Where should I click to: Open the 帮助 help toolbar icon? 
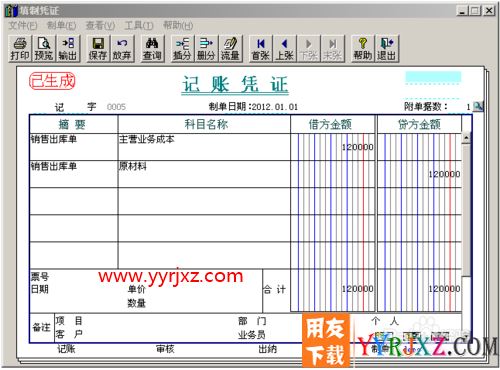coord(362,49)
